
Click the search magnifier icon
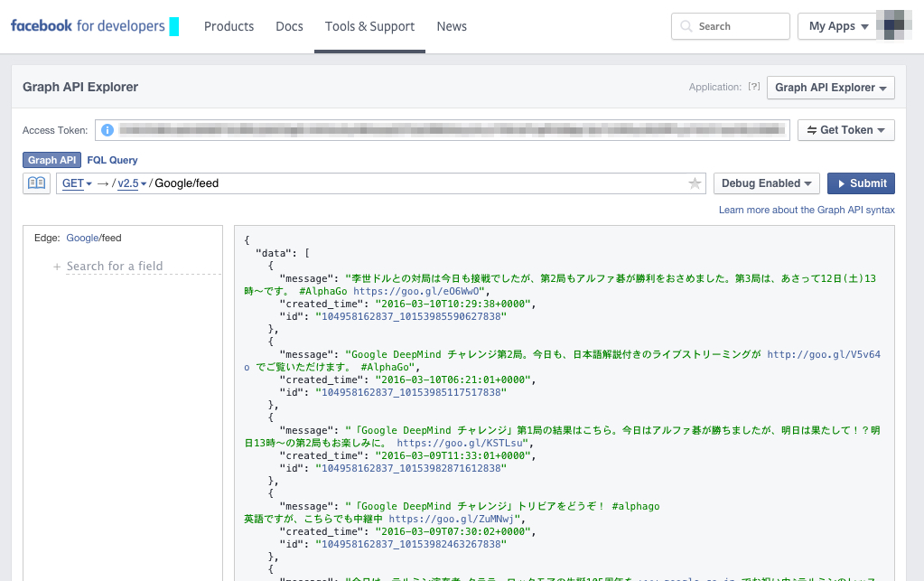[686, 26]
